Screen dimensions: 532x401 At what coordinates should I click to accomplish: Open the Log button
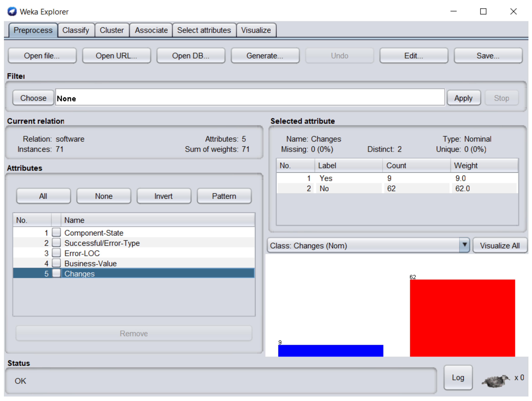tap(458, 377)
